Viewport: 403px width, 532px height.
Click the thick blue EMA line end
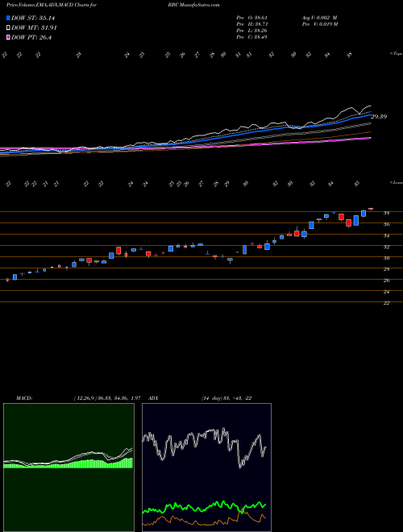pyautogui.click(x=370, y=115)
